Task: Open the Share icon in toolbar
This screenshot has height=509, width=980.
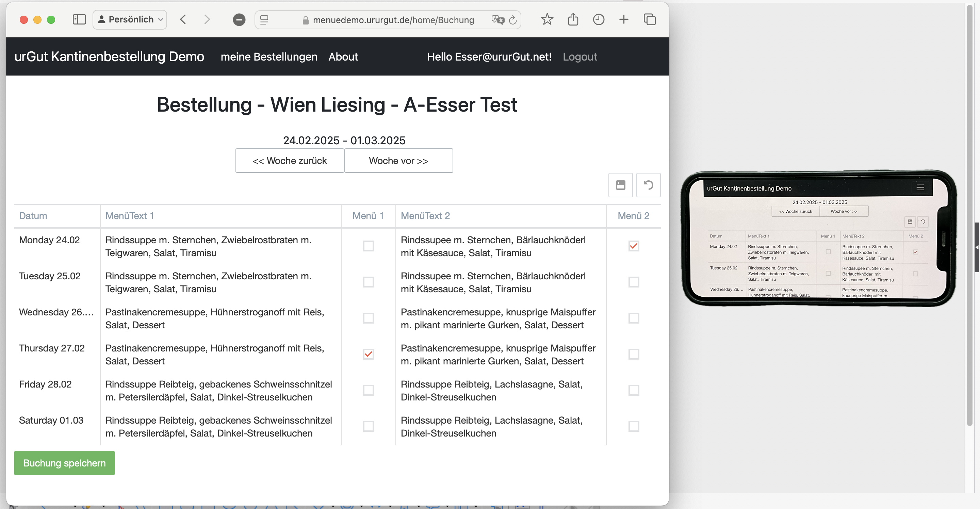Action: (573, 19)
